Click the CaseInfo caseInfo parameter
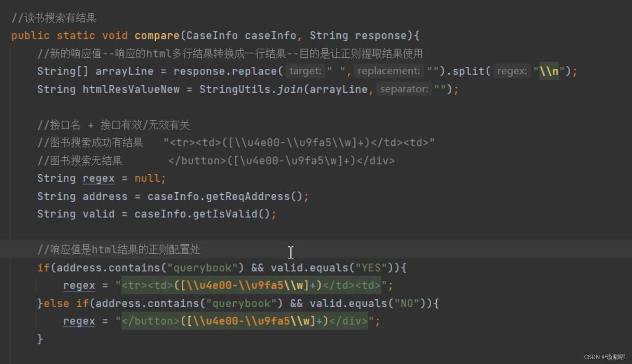Screen dimensions: 632x364 241,35
